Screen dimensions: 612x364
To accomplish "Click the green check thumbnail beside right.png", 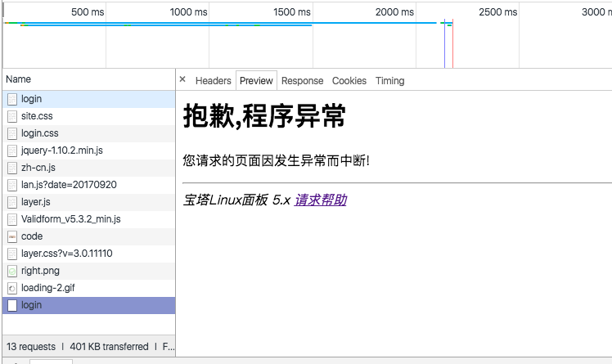I will tap(12, 271).
